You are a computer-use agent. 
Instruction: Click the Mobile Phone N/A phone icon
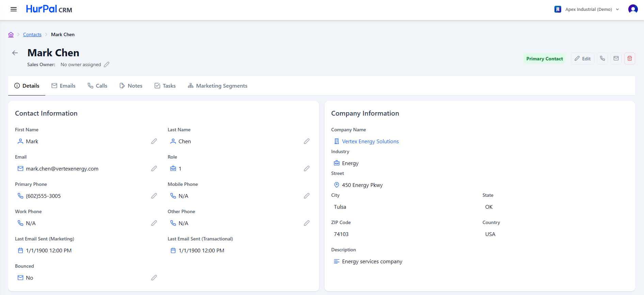(173, 196)
